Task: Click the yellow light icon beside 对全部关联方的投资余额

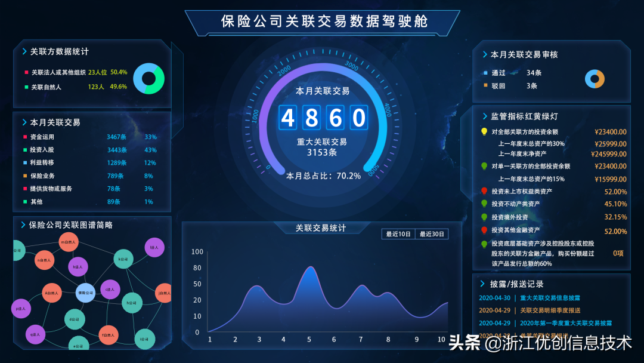Action: 484,131
